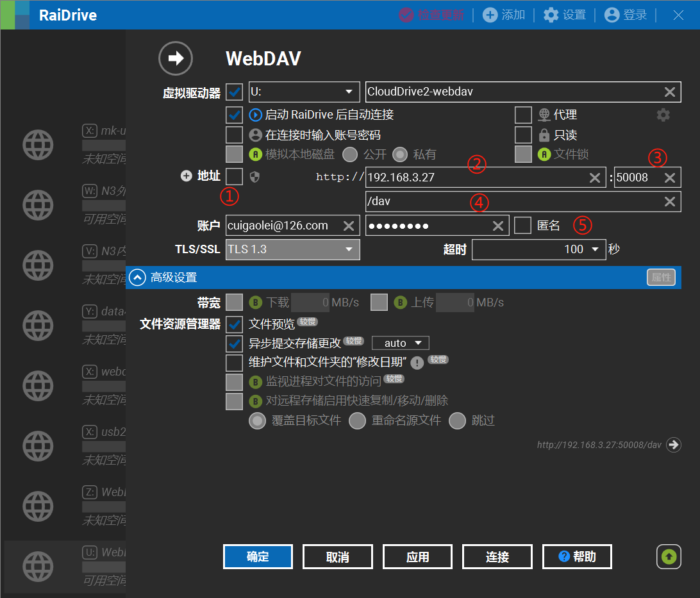700x598 pixels.
Task: Toggle the virtual drive checkbox
Action: 235,92
